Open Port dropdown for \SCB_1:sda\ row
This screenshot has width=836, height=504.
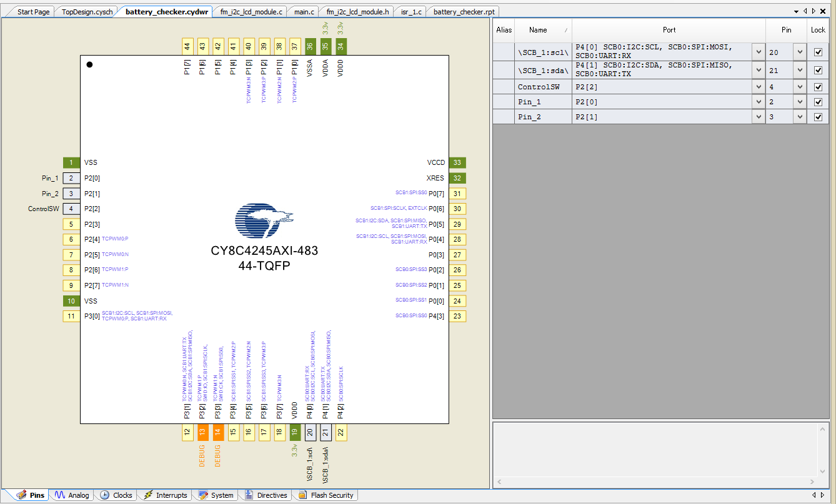(759, 70)
